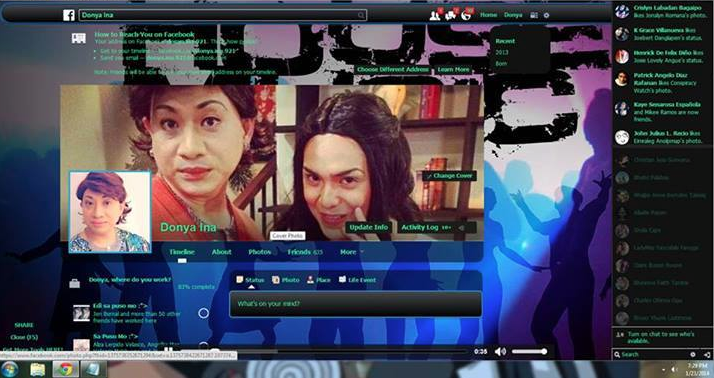This screenshot has height=378, width=714.
Task: Open privacy shortcuts icon in top bar
Action: coord(534,15)
